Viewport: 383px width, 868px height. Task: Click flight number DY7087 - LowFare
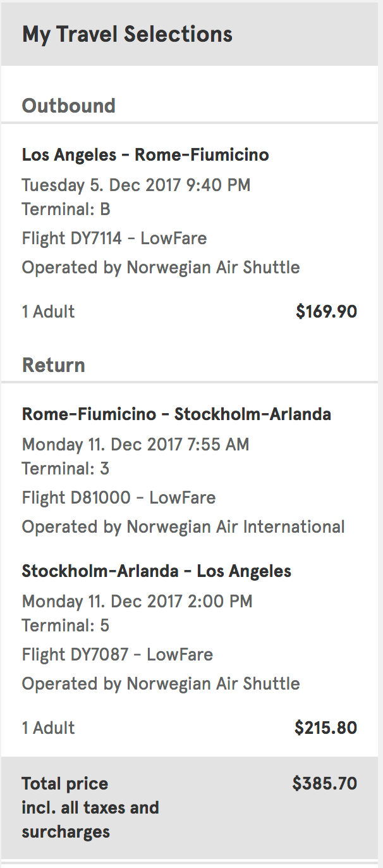pyautogui.click(x=117, y=655)
